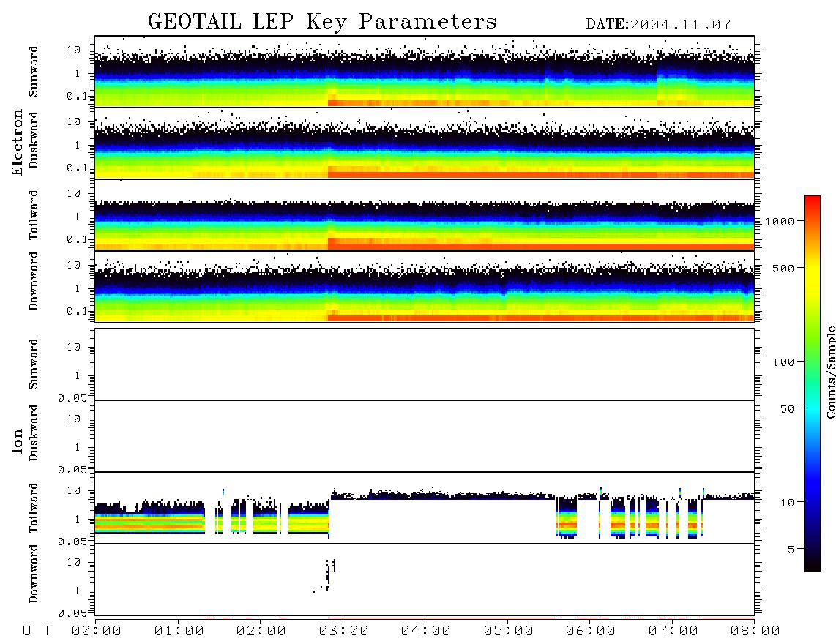Image resolution: width=836 pixels, height=644 pixels.
Task: Click the Ion 'Dawnward' axis label
Action: [34, 574]
